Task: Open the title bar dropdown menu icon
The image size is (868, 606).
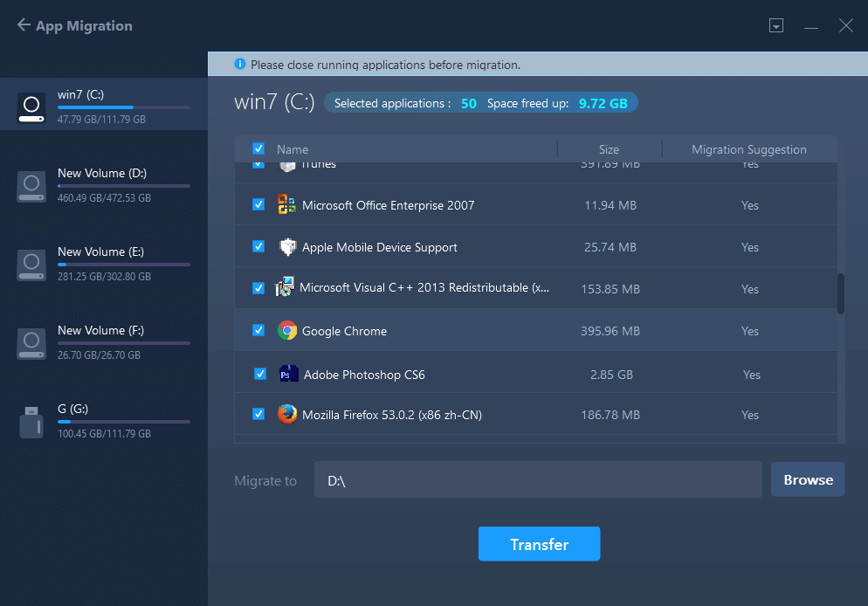Action: (x=776, y=25)
